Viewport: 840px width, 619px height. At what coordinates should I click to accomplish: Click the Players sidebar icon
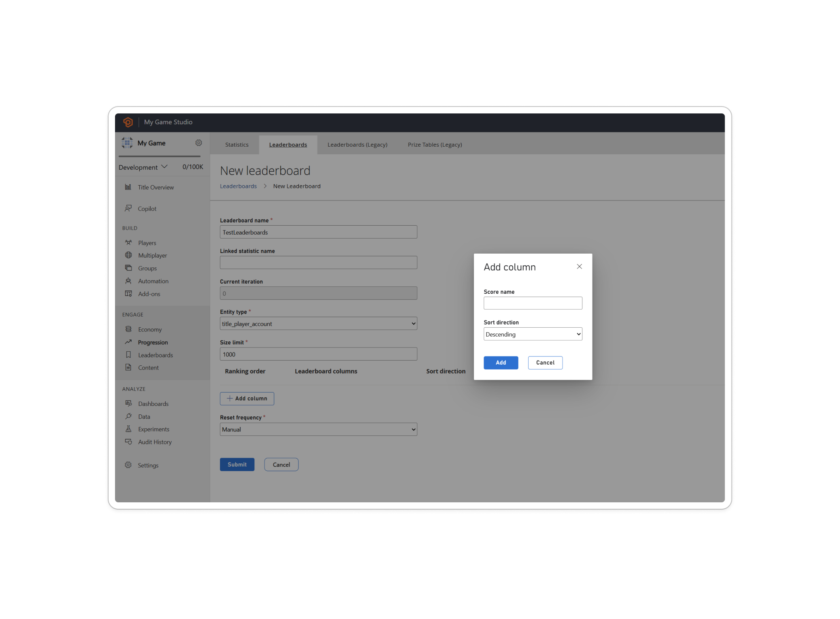pyautogui.click(x=128, y=242)
